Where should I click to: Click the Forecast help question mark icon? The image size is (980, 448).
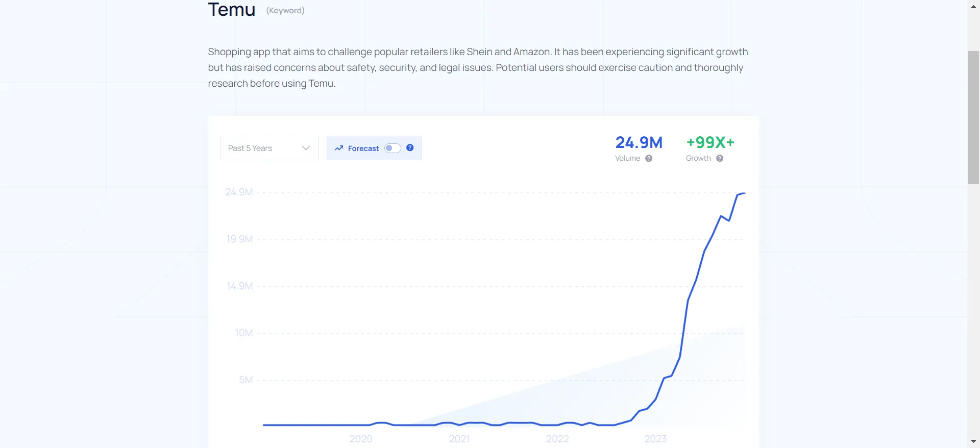click(x=410, y=147)
